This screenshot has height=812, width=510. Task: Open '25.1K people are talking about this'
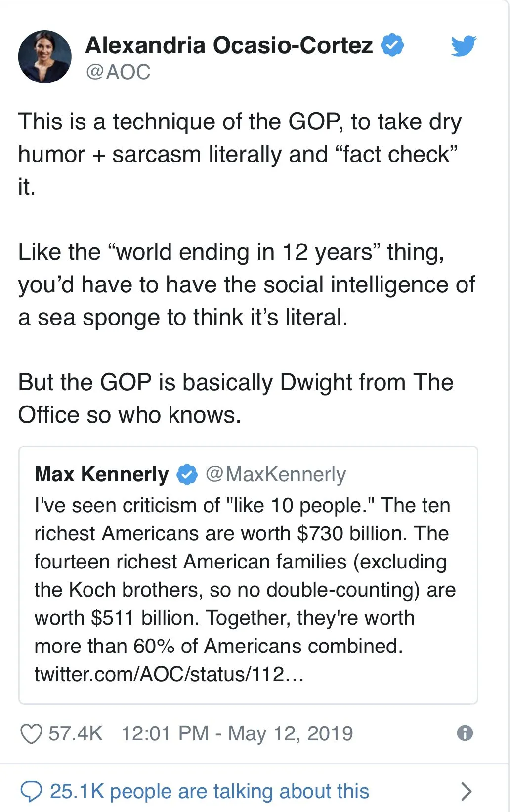tap(209, 791)
